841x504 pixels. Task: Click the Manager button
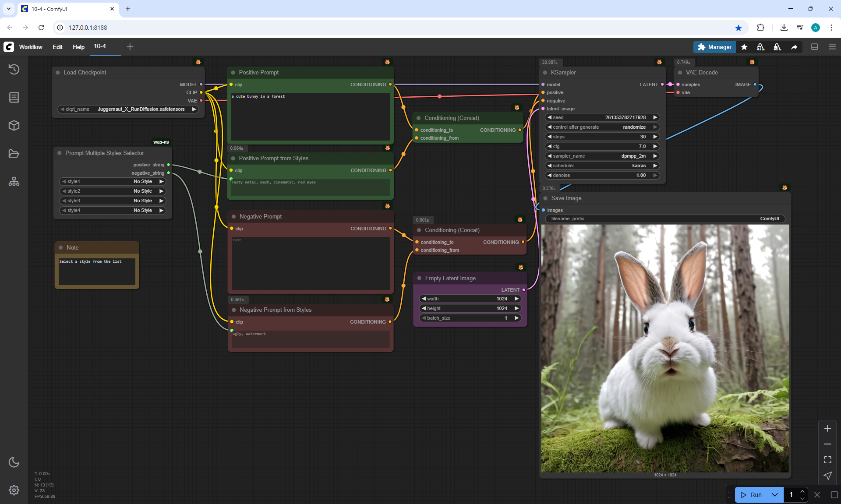[714, 47]
